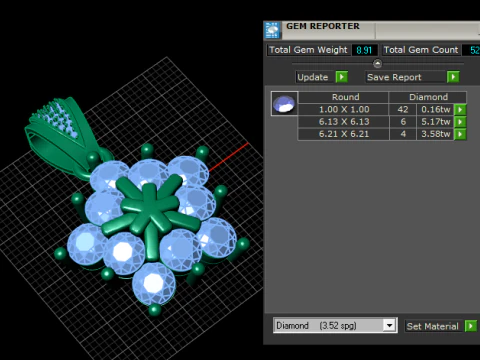Click the green arrow on the 3.58tw row

click(x=460, y=134)
